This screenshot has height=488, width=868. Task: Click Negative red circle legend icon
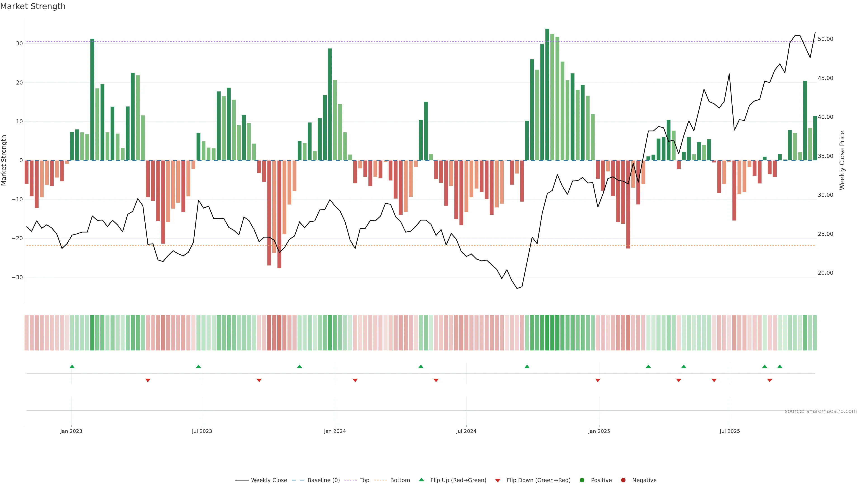tap(623, 480)
